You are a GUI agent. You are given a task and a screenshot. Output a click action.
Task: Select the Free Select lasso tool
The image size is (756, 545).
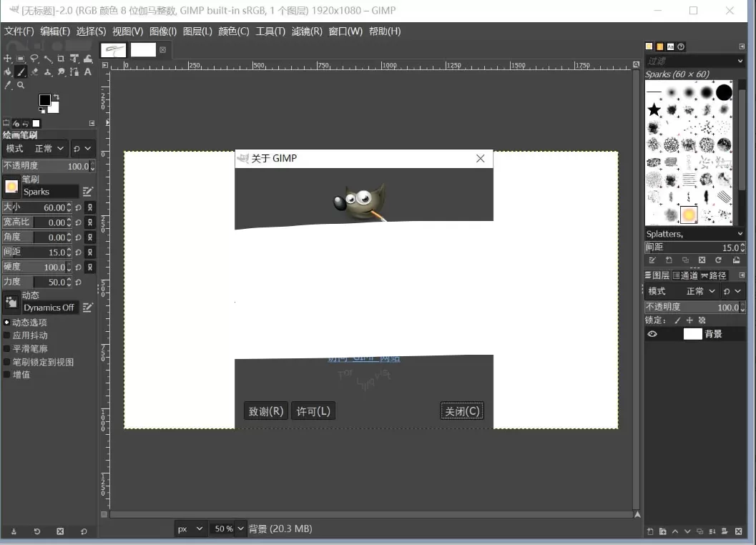point(34,59)
